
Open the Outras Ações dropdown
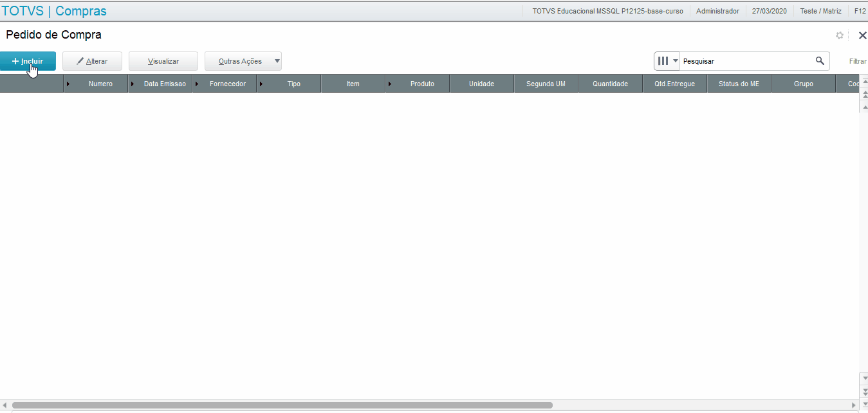[x=243, y=61]
